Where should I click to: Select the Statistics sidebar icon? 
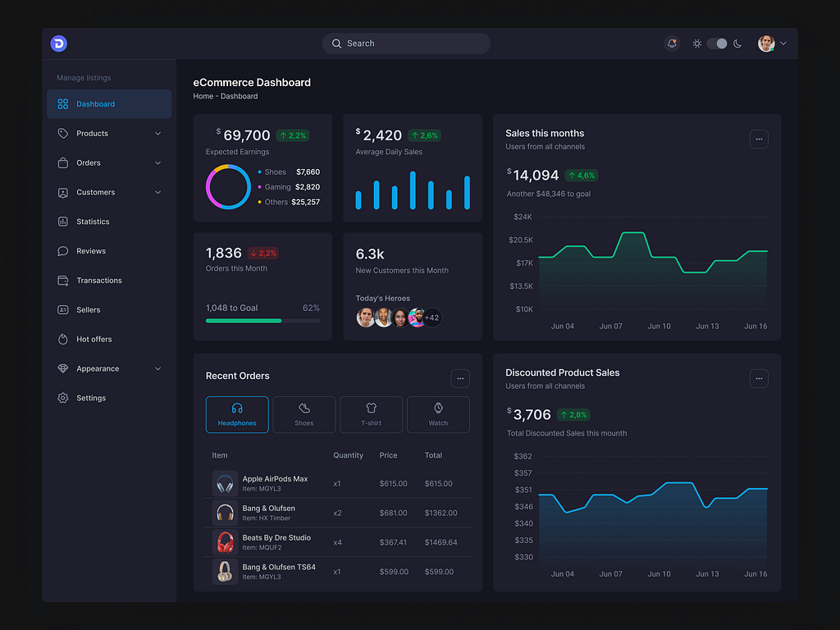coord(63,221)
